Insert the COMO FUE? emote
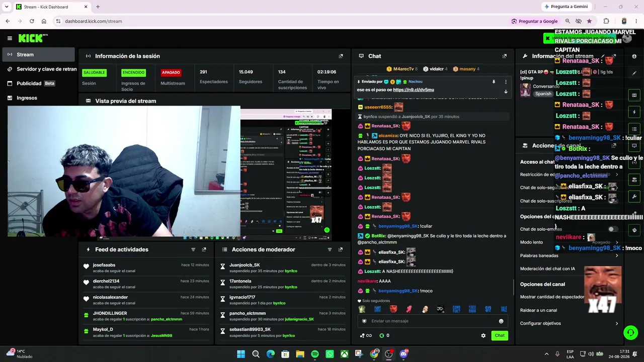 click(456, 309)
